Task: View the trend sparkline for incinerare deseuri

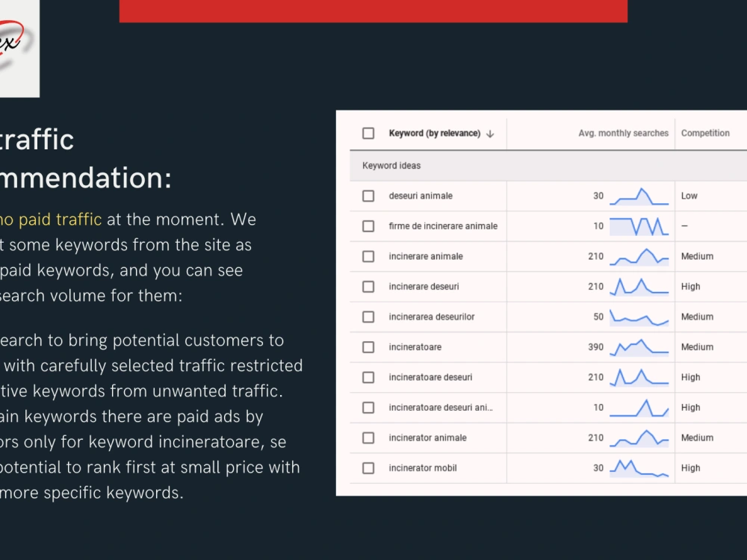Action: [x=639, y=287]
